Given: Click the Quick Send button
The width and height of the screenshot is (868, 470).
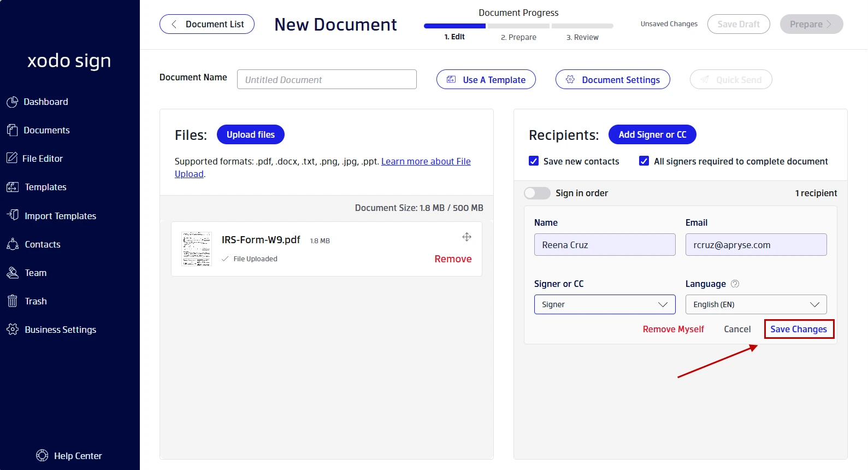Looking at the screenshot, I should coord(731,79).
